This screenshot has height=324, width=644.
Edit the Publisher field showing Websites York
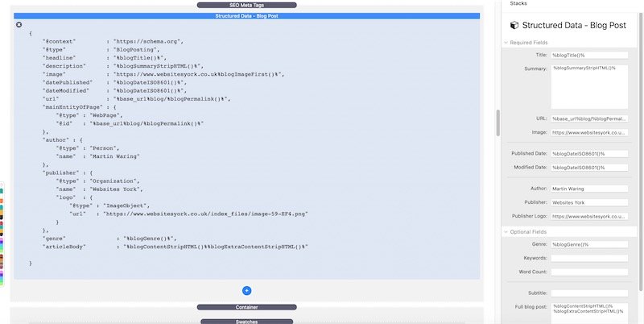[589, 203]
